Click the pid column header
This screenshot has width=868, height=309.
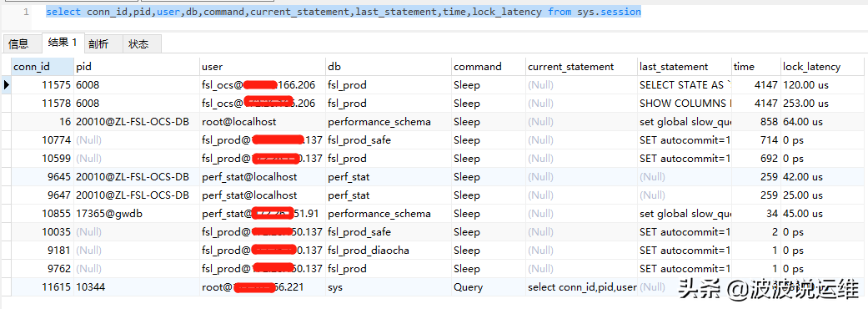click(x=137, y=67)
